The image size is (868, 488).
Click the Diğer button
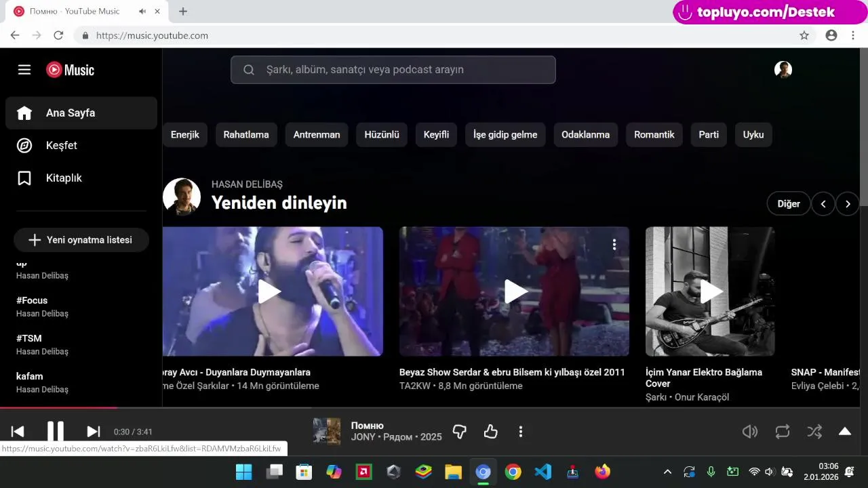click(x=789, y=203)
